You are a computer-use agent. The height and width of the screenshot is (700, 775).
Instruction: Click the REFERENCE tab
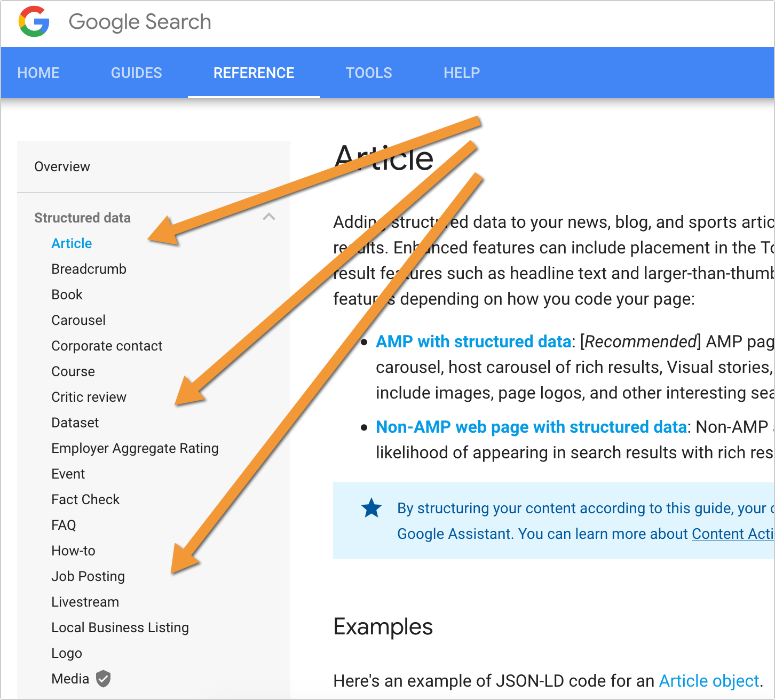[x=254, y=73]
